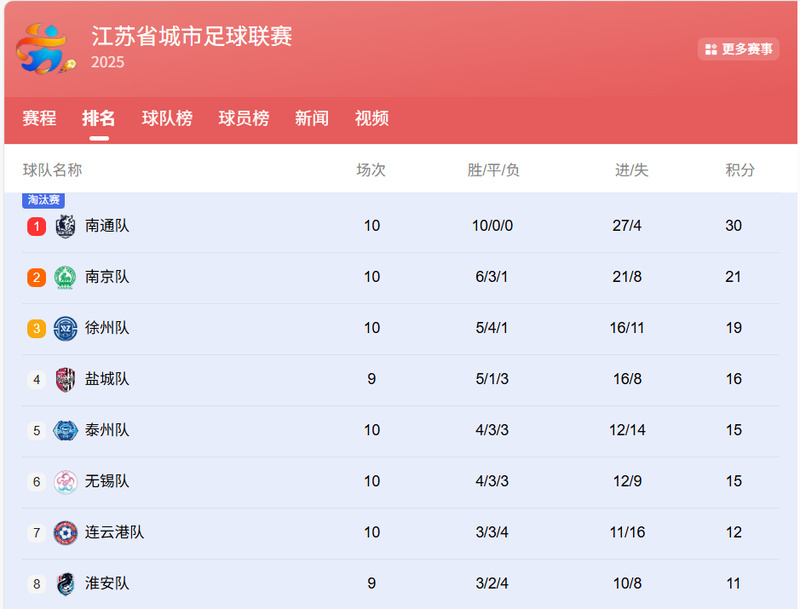Open the 更多赛事 button
This screenshot has height=609, width=800.
738,49
